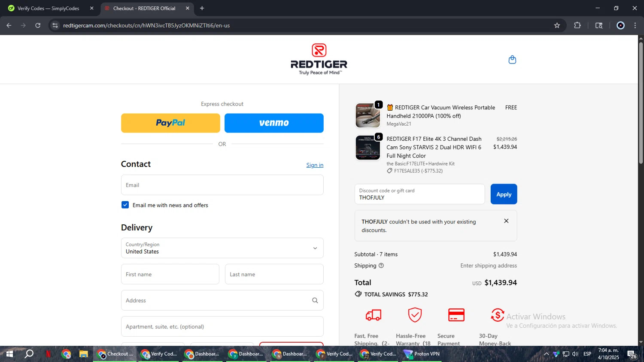Click the Car Vacuum product thumbnail
This screenshot has width=644, height=362.
[368, 115]
